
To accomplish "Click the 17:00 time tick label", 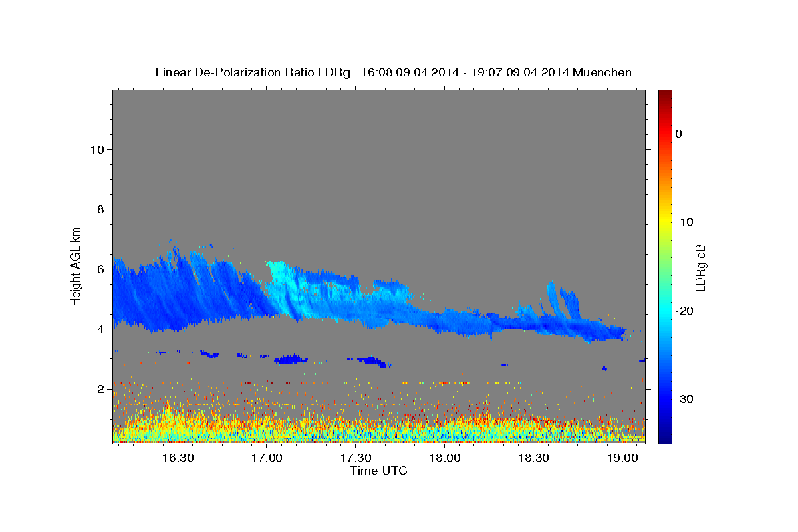I will [x=267, y=458].
